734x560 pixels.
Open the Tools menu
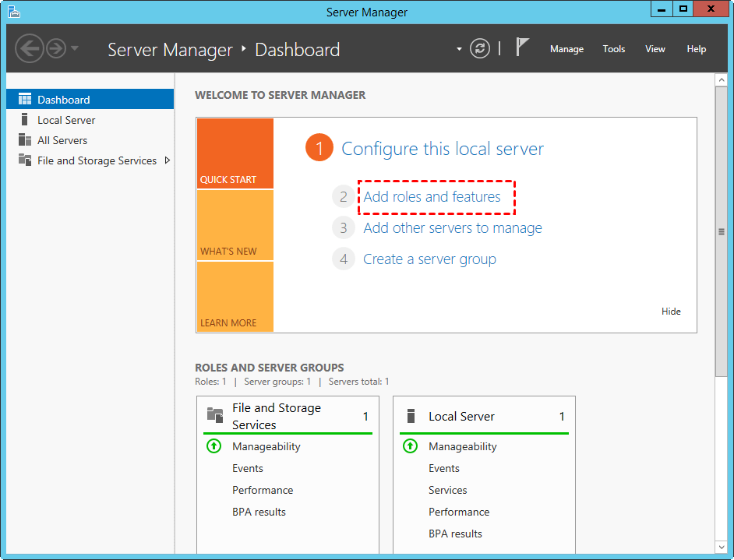(613, 49)
